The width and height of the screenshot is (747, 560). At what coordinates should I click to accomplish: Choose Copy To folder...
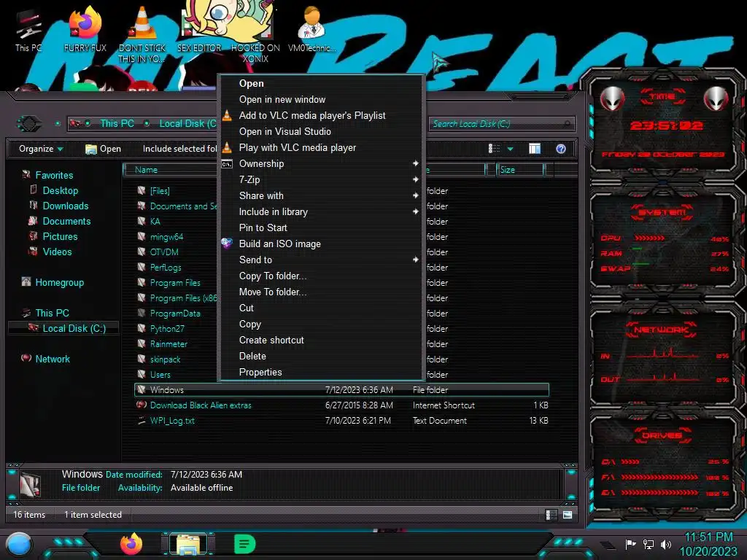coord(323,276)
